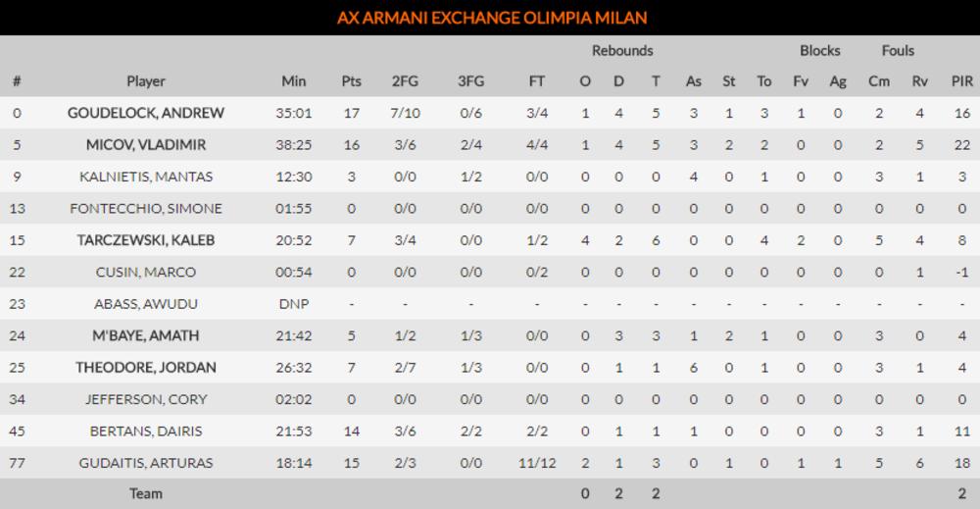Click the 3FG column header

pyautogui.click(x=470, y=81)
